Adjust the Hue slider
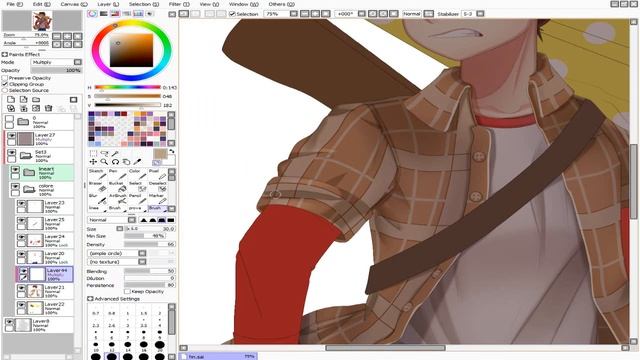Viewport: 640px width, 360px height. [127, 87]
